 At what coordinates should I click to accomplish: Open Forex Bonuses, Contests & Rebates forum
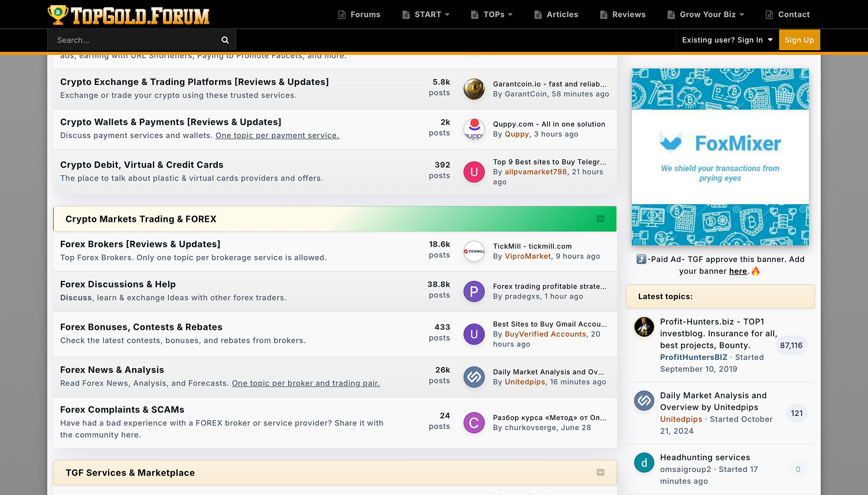[141, 327]
